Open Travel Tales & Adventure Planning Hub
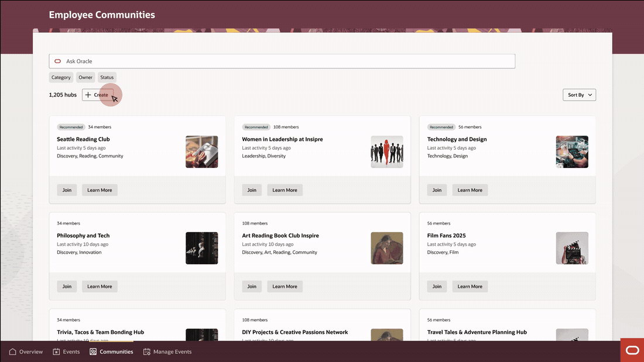Screen dimensions: 644x362 coord(477,332)
